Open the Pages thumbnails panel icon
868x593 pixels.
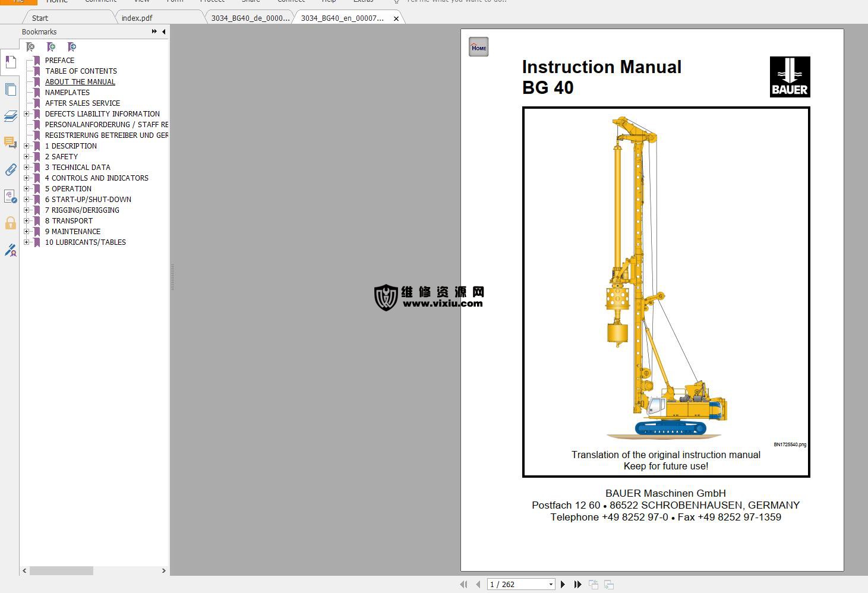[10, 89]
